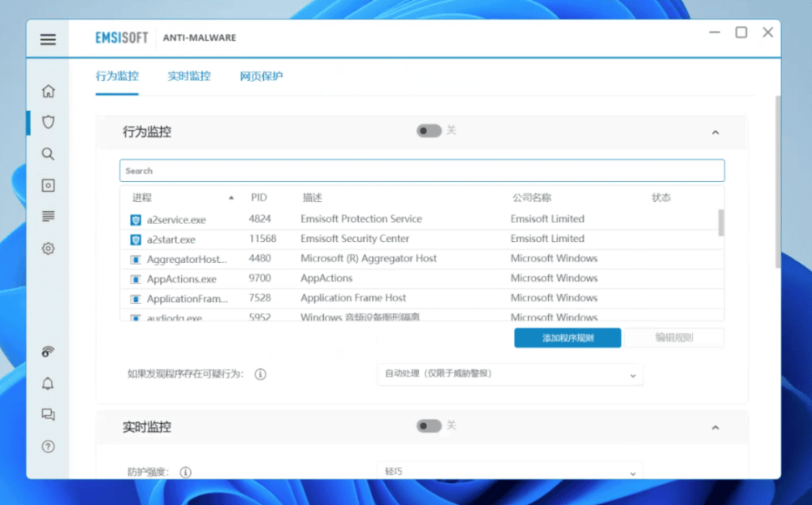Toggle the 行为监控 switch on
The height and width of the screenshot is (505, 812).
(x=429, y=131)
